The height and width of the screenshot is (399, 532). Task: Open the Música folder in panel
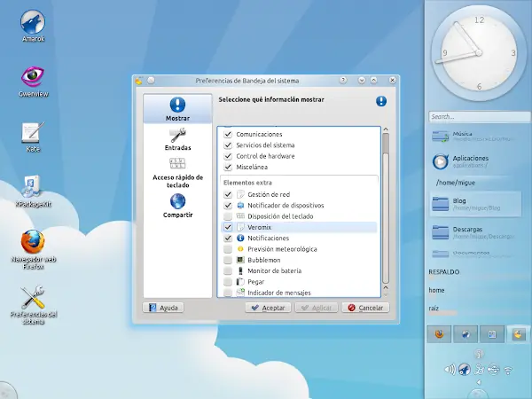(x=473, y=137)
